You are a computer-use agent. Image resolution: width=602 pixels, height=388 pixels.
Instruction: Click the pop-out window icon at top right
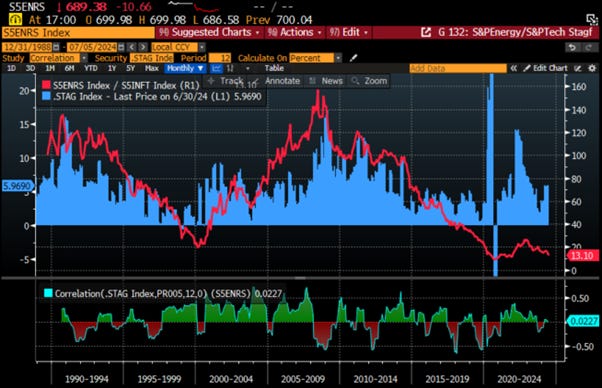pyautogui.click(x=592, y=20)
